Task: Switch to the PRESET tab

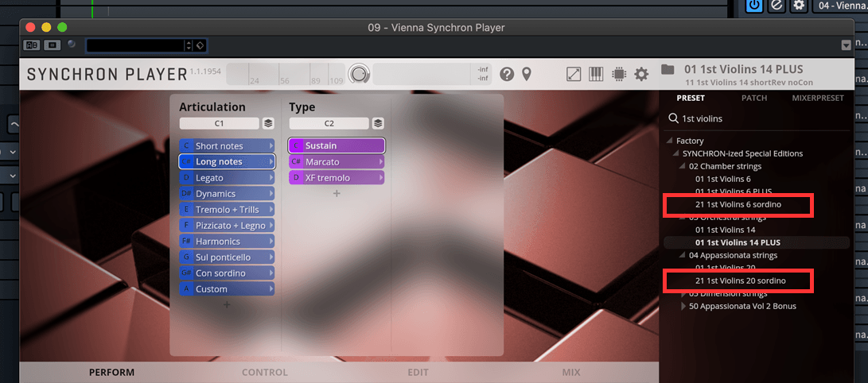Action: point(691,98)
